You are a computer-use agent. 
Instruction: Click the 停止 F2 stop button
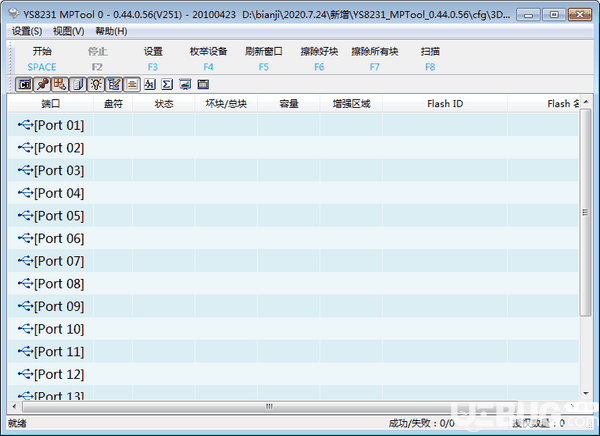[x=97, y=59]
